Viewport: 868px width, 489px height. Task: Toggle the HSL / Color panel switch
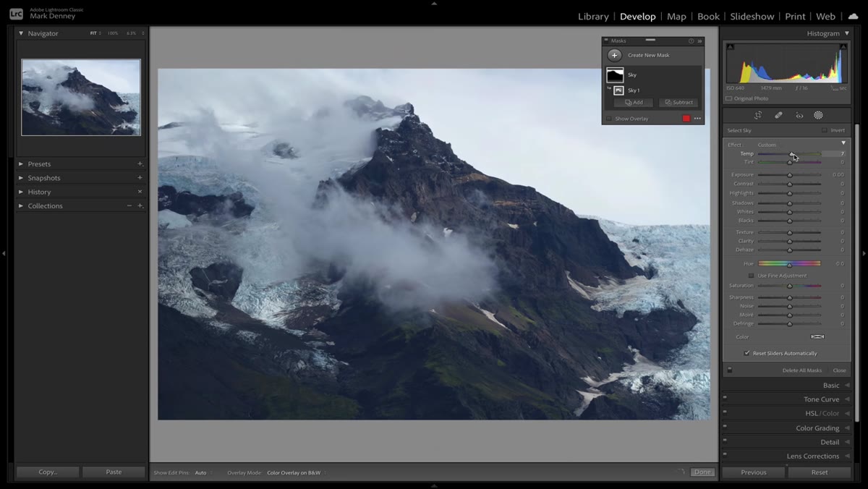(x=725, y=413)
